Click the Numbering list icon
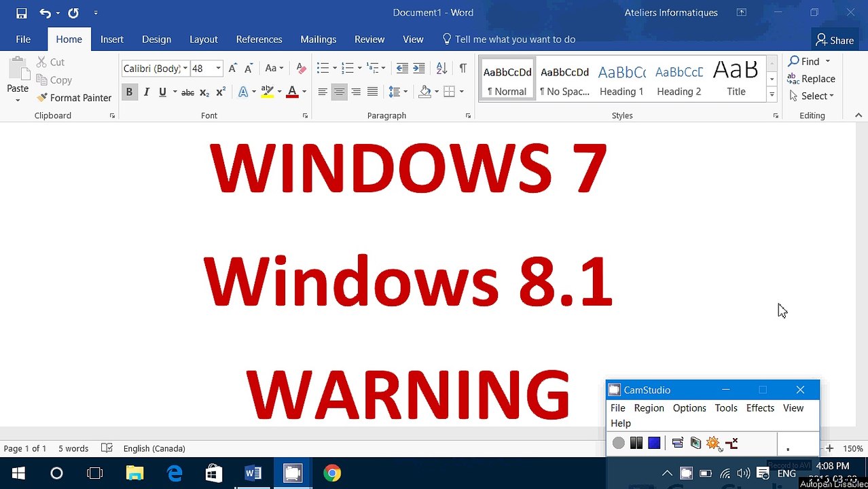Screen dimensions: 868x489 click(347, 69)
